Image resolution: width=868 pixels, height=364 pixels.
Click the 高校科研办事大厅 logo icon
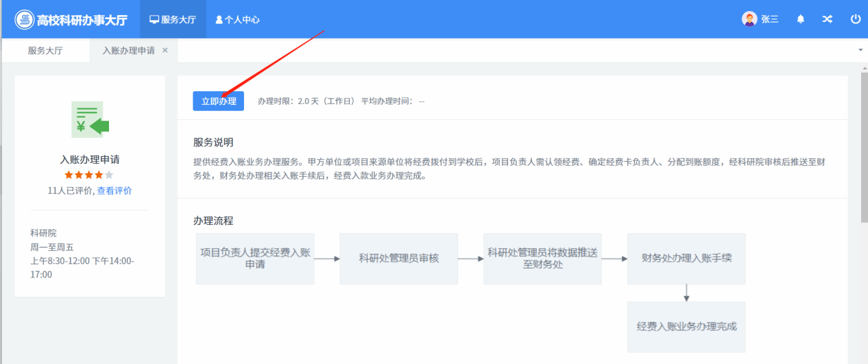[25, 19]
